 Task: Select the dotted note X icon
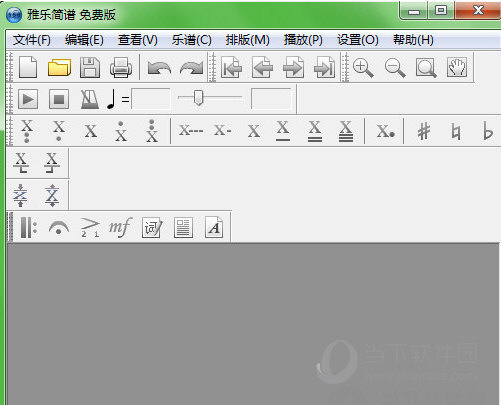coord(386,131)
